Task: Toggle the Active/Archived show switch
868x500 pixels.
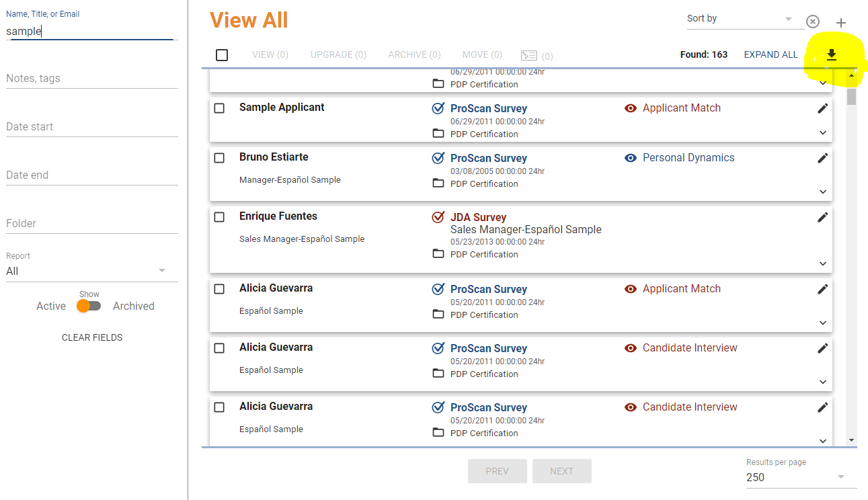Action: click(x=89, y=306)
